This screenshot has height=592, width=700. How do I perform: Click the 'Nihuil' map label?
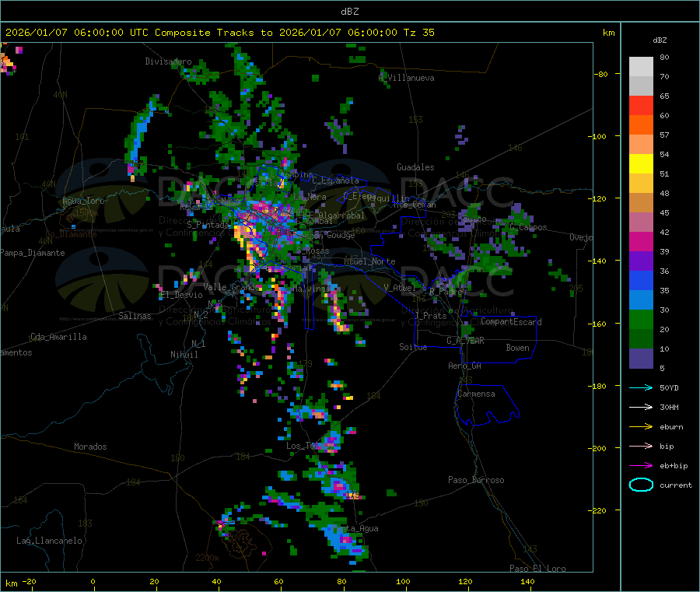point(184,355)
